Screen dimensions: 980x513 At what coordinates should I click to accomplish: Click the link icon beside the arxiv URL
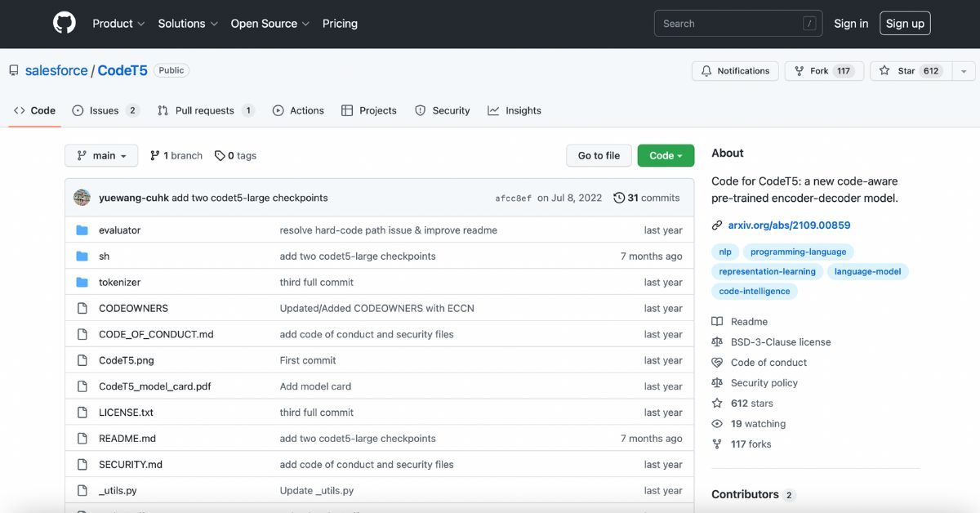tap(718, 225)
